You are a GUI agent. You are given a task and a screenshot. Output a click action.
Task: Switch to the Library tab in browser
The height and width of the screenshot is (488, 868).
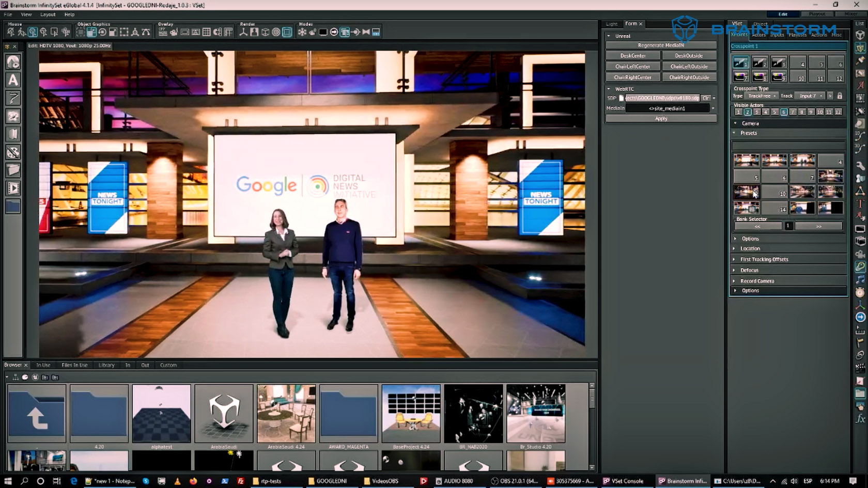(106, 365)
